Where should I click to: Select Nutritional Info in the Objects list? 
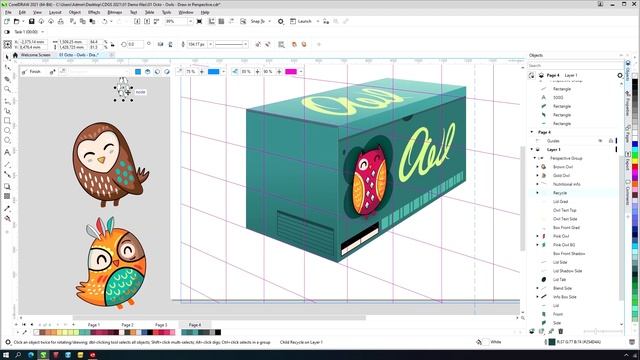[567, 184]
